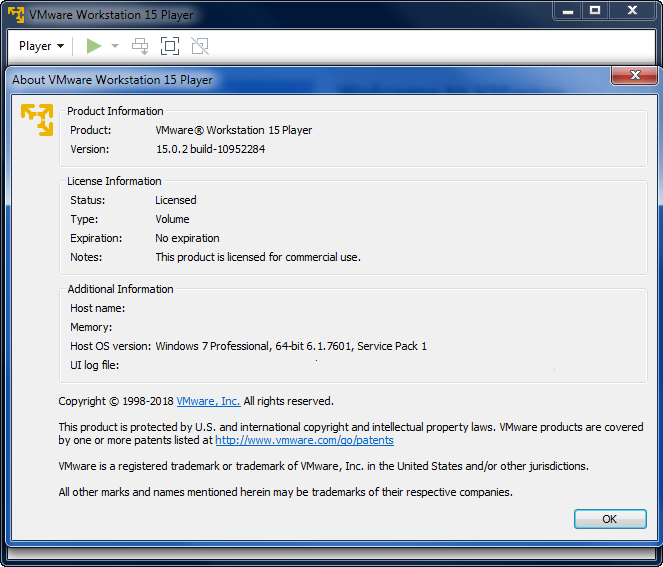The height and width of the screenshot is (567, 663).
Task: Click the Licensed status value
Action: 176,200
